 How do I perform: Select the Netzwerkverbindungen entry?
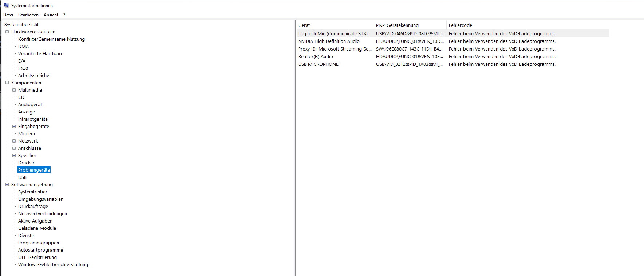tap(43, 214)
